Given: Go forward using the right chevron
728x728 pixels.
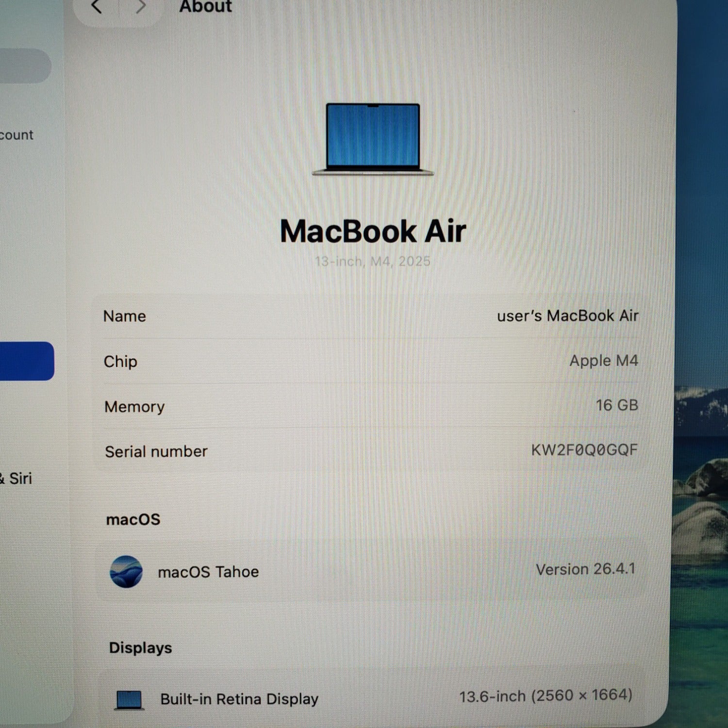Looking at the screenshot, I should coord(141,6).
